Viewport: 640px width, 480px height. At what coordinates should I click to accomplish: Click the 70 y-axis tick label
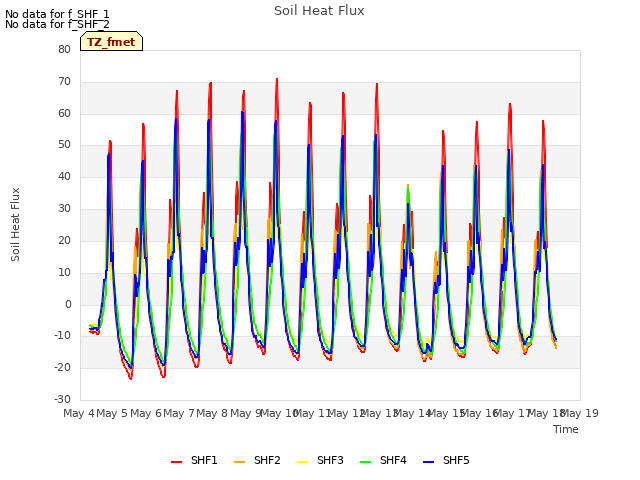coord(64,82)
